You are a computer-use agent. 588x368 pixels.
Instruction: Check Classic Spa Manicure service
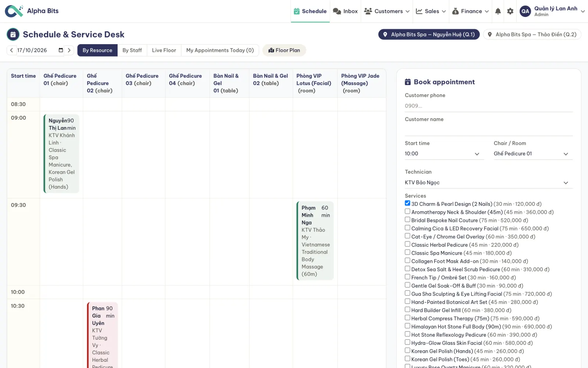click(x=407, y=252)
